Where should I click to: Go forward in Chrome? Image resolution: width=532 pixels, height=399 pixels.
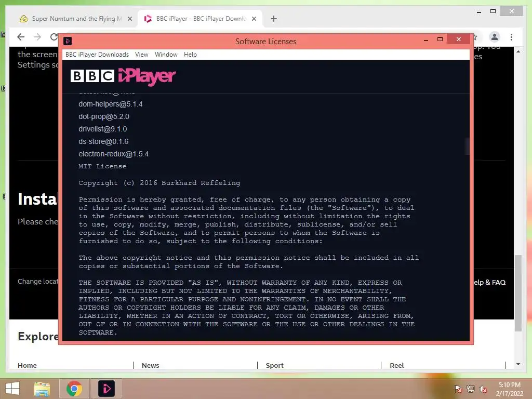[37, 37]
